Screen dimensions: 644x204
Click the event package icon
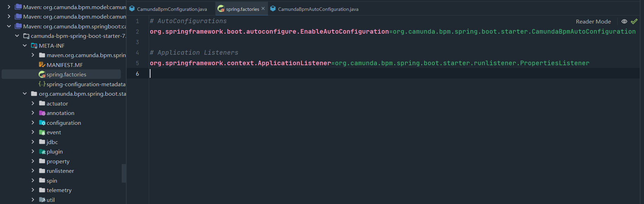42,132
